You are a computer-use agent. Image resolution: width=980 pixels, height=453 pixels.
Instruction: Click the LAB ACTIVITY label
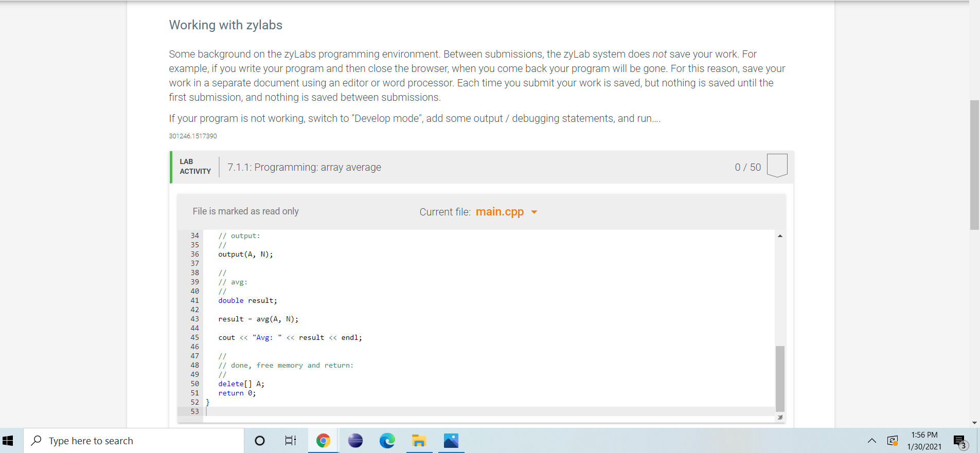[195, 167]
